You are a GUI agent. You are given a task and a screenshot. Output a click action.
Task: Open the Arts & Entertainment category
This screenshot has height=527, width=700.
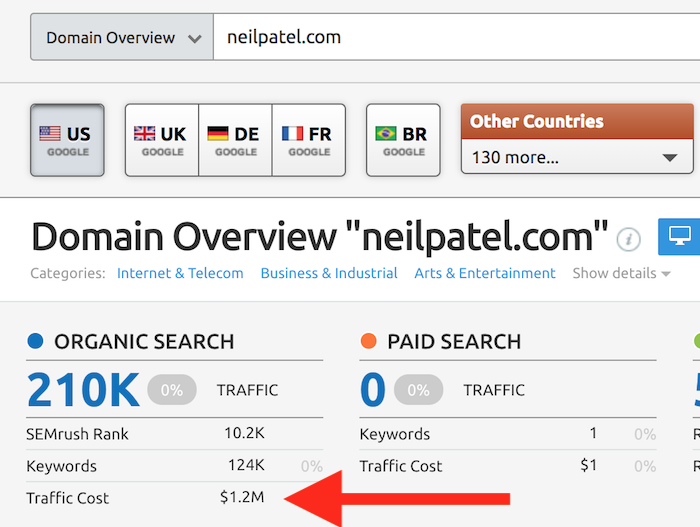[x=485, y=273]
